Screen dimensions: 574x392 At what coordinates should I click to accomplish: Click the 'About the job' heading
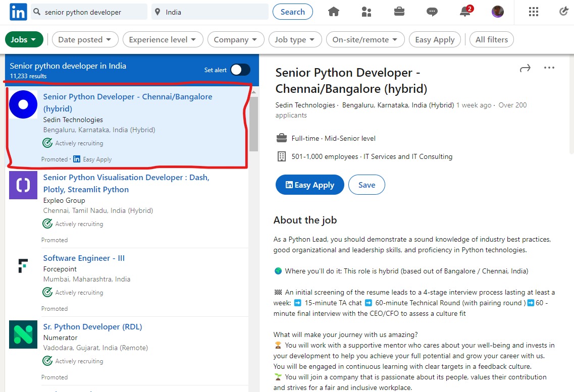tap(305, 220)
